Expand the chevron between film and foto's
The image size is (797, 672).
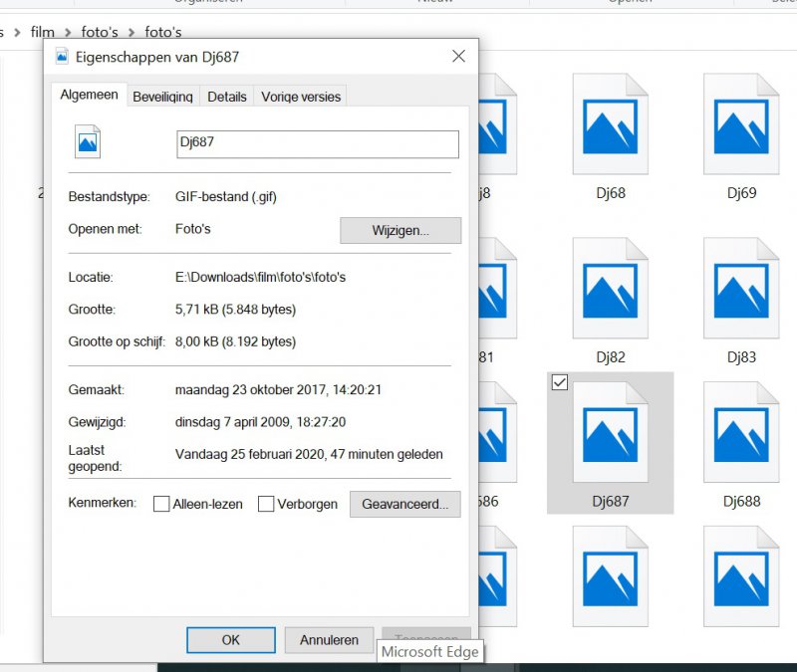tap(69, 33)
